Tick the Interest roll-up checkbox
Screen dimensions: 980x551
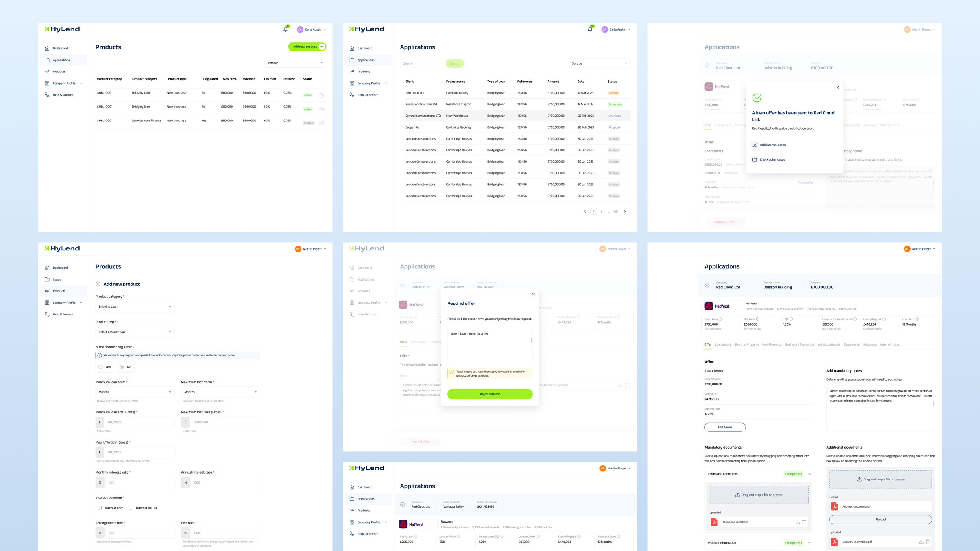pyautogui.click(x=131, y=508)
